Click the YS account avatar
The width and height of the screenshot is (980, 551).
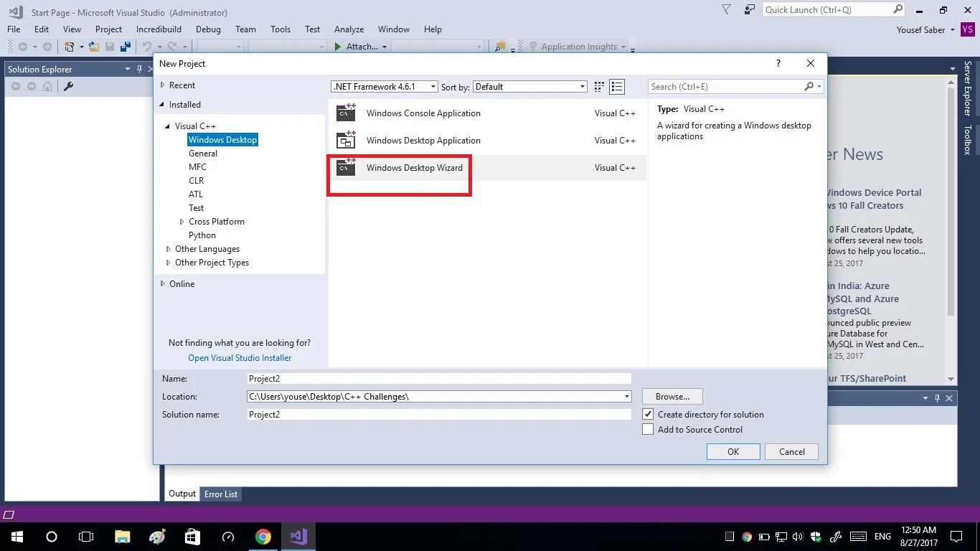tap(968, 29)
